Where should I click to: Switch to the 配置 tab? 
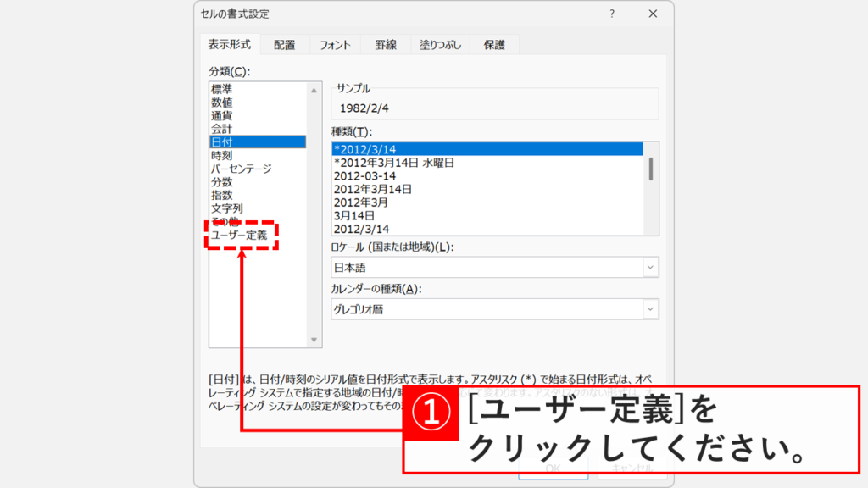click(x=284, y=43)
